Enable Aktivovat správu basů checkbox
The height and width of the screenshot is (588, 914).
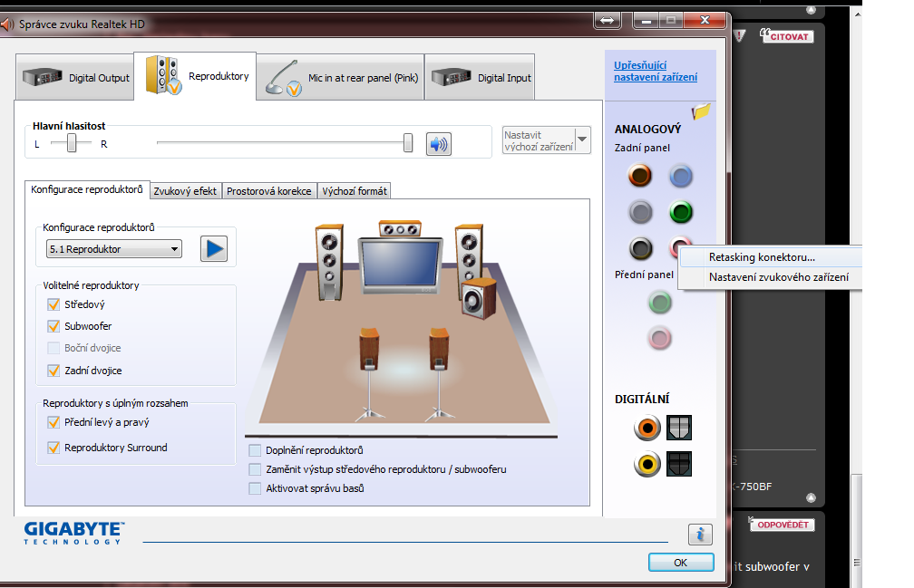point(255,488)
